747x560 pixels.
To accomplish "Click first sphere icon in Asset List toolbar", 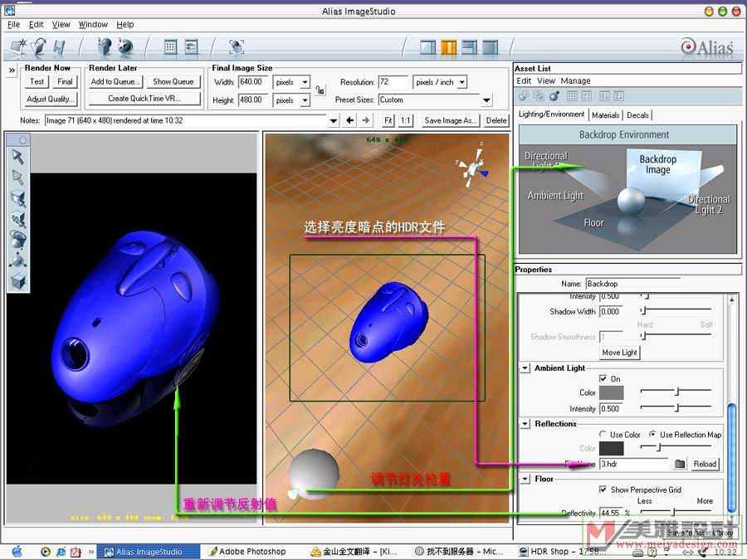I will pyautogui.click(x=524, y=96).
